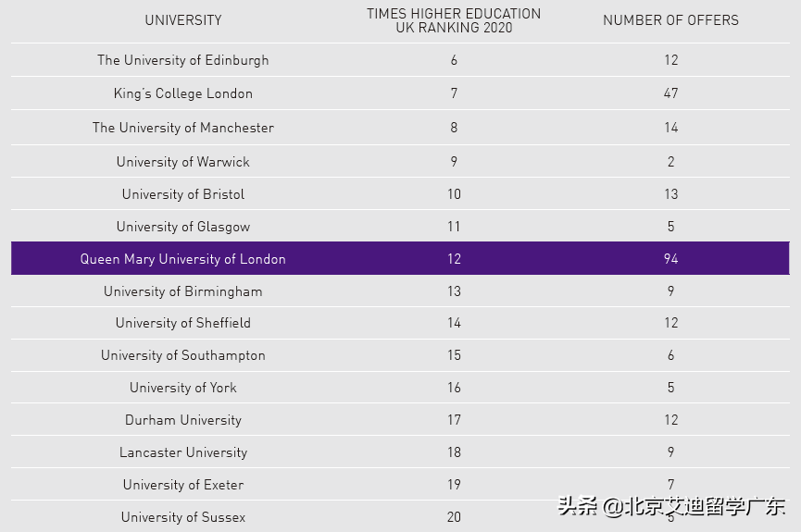Screen dimensions: 801x532
Task: Click the Times Higher Education ranking header
Action: (454, 20)
